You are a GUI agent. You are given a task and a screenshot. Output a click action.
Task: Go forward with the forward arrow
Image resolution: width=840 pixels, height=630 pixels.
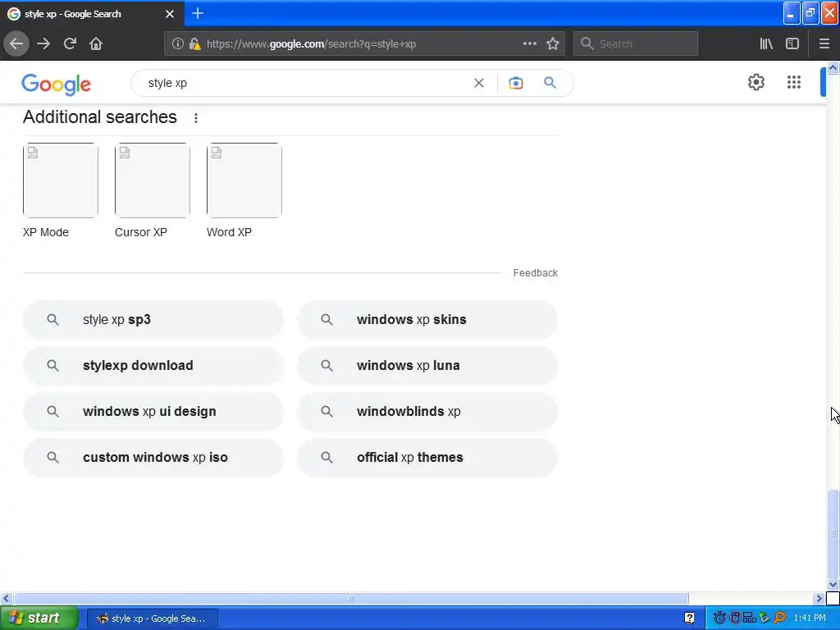(43, 44)
